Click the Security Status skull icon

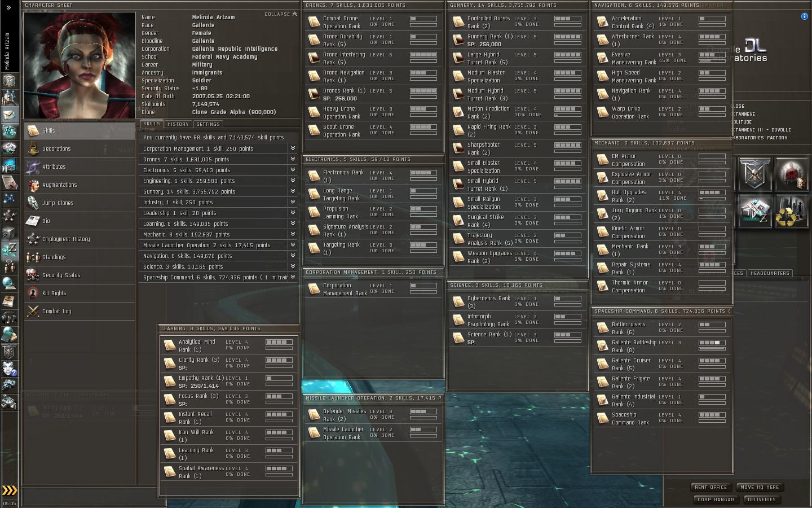click(x=33, y=275)
